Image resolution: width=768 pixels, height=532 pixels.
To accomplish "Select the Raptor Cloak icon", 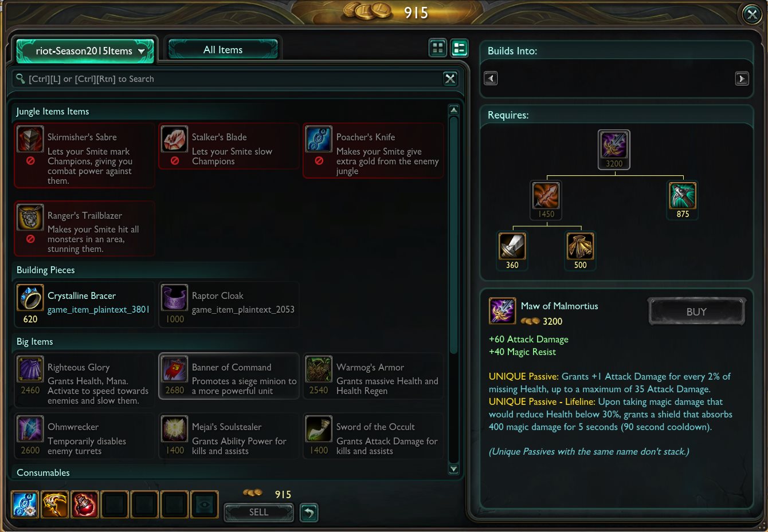I will click(174, 298).
